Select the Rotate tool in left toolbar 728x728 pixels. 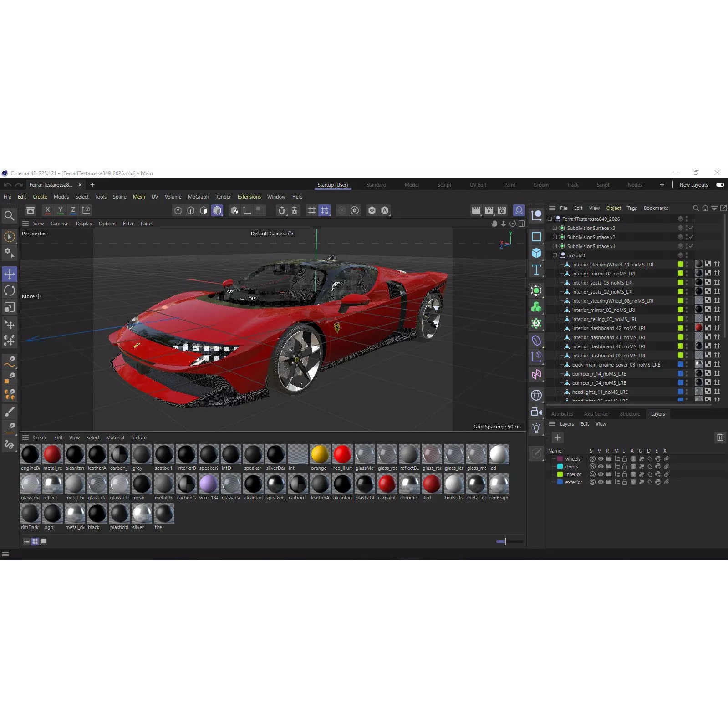click(10, 290)
